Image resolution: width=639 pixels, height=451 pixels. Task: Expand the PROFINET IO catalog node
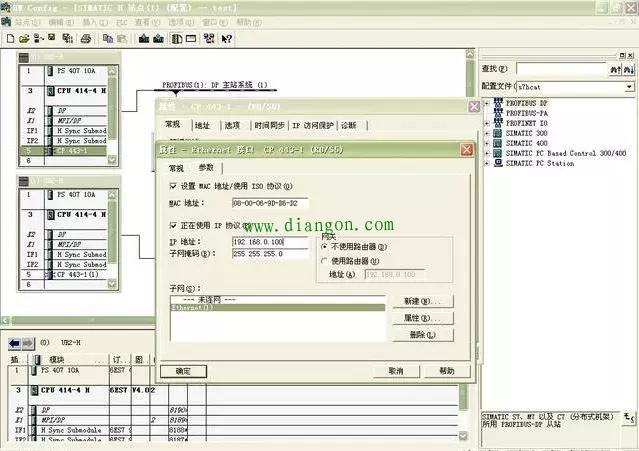[x=487, y=123]
